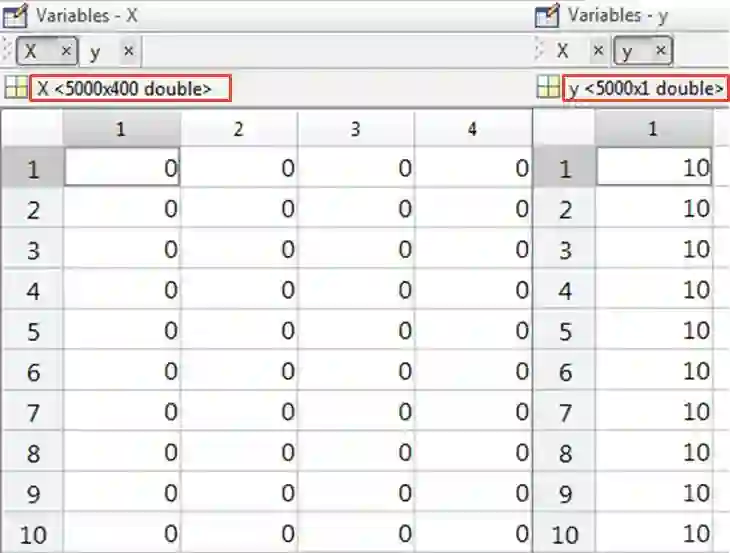This screenshot has width=730, height=553.
Task: Select row header 3 in y table
Action: pyautogui.click(x=565, y=249)
